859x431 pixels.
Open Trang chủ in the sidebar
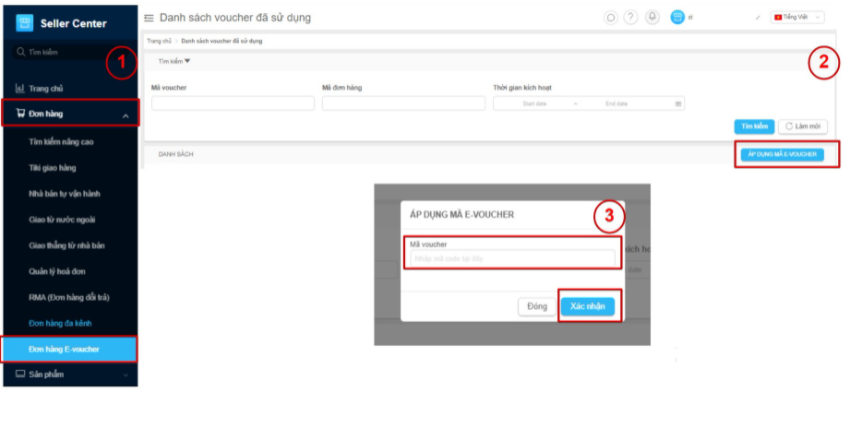tap(47, 88)
